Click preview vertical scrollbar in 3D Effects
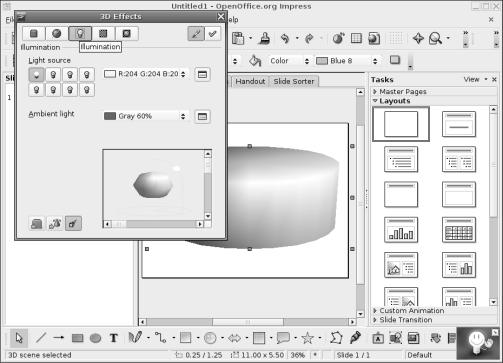Image resolution: width=503 pixels, height=363 pixels. (x=208, y=185)
